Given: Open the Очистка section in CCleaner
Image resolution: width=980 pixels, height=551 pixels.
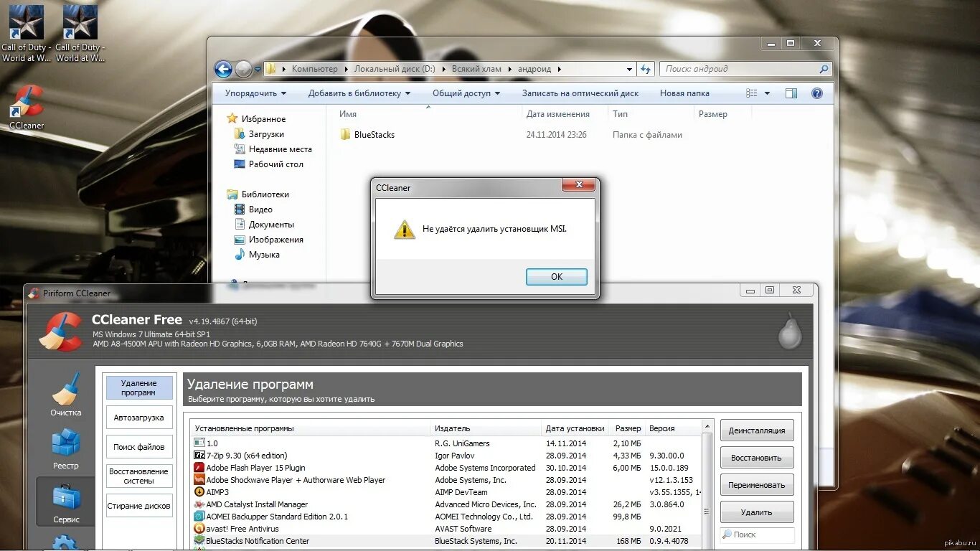Looking at the screenshot, I should pos(66,395).
